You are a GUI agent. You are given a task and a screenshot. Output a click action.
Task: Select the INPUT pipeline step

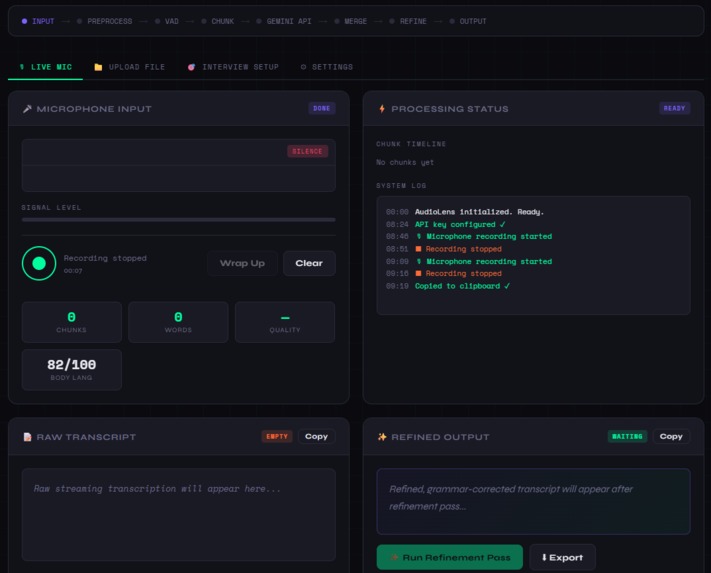click(38, 21)
